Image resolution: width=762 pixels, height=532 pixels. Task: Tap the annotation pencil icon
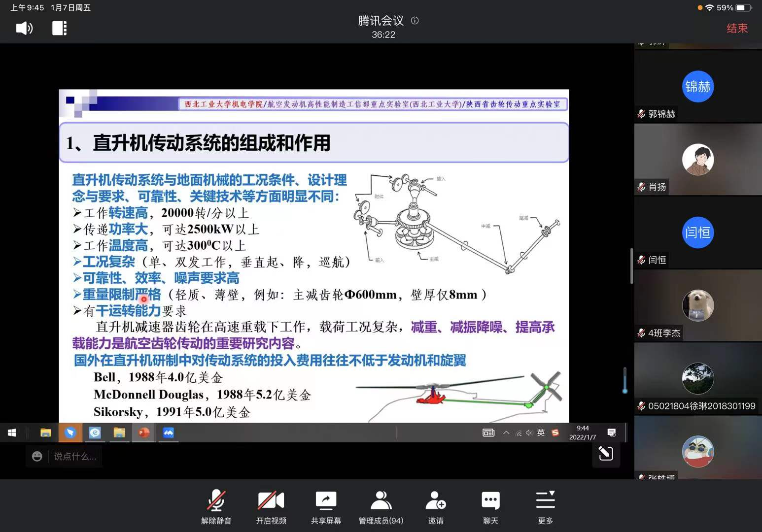(x=606, y=453)
